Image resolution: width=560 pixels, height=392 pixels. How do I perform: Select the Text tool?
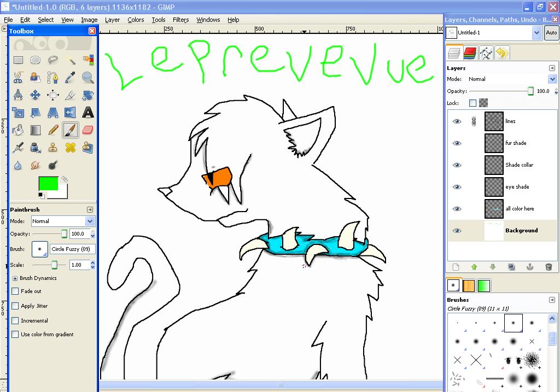tap(88, 113)
